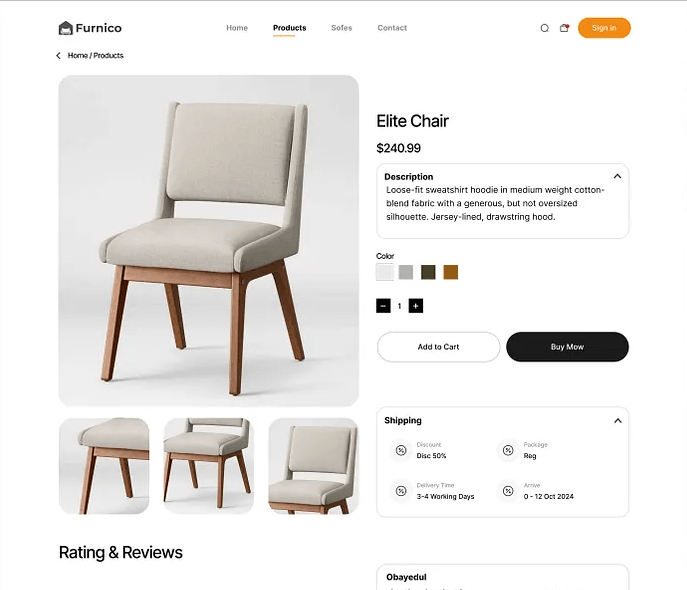Increase quantity with plus button

(x=416, y=306)
